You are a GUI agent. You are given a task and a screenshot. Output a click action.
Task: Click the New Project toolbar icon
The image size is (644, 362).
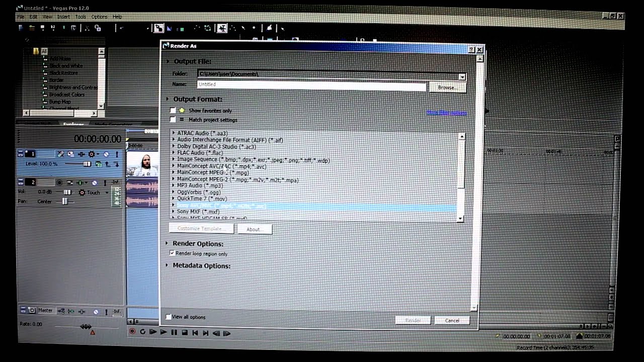coord(21,28)
